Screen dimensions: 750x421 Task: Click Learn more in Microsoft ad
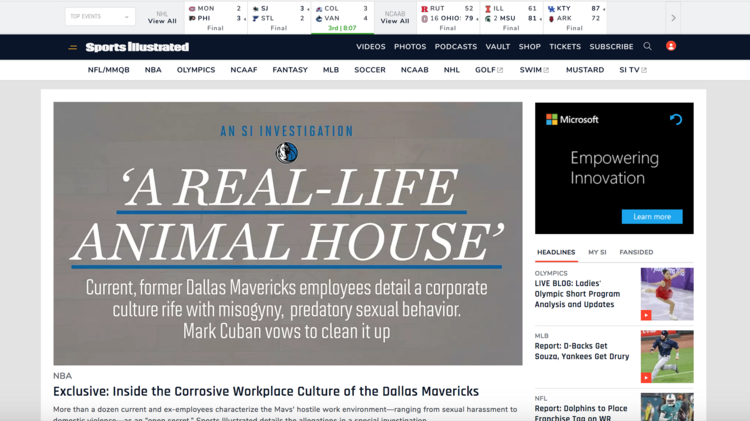(652, 217)
